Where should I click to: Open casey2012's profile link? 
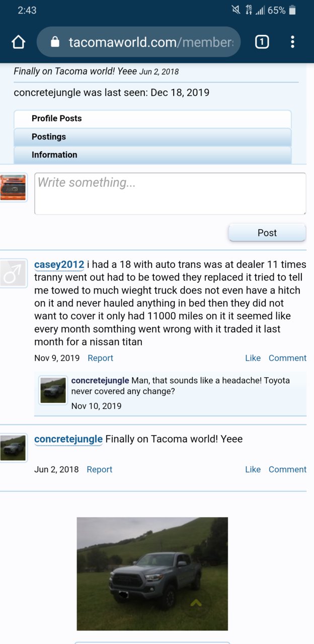point(59,264)
